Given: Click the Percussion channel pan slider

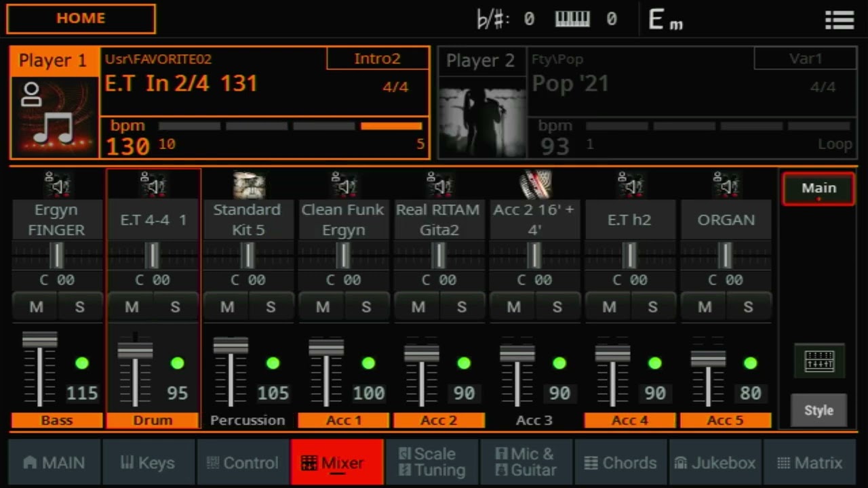Looking at the screenshot, I should point(248,256).
